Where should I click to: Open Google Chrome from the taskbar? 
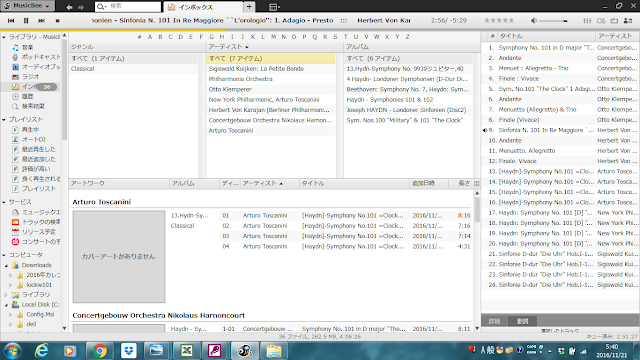(100, 351)
